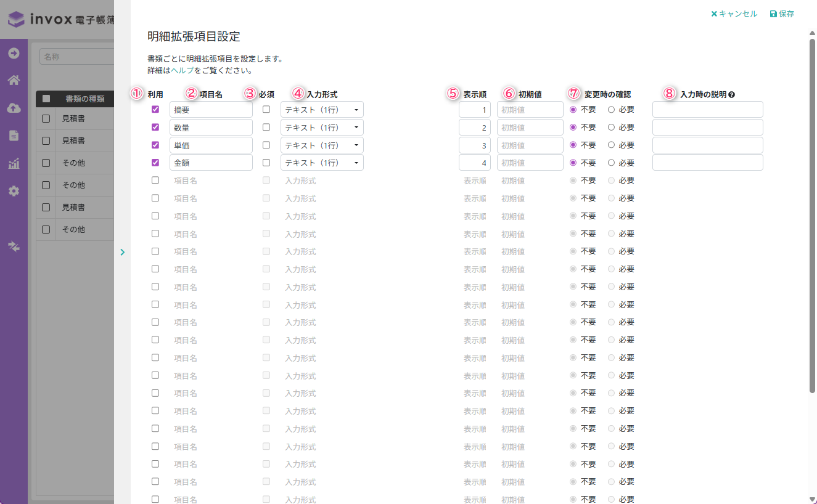The height and width of the screenshot is (504, 817).
Task: Uncheck the 利用 checkbox for 摘要
Action: [155, 110]
